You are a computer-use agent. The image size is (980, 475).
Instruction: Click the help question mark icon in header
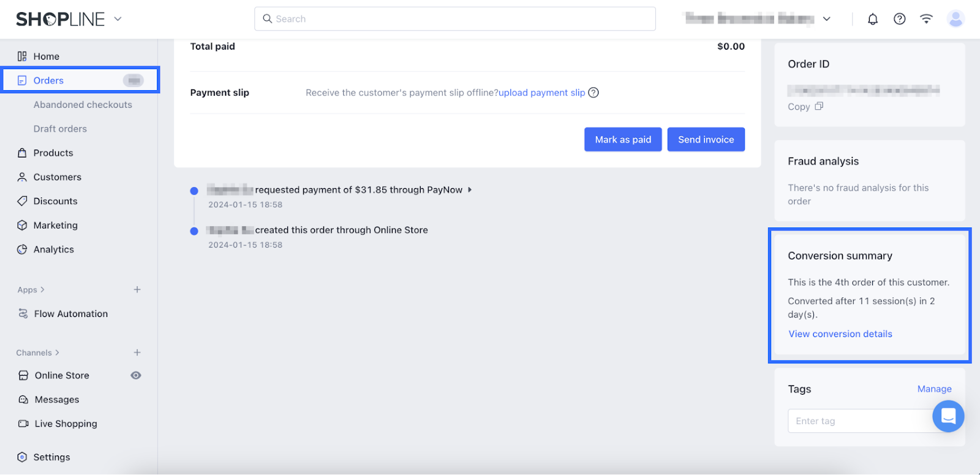tap(899, 19)
